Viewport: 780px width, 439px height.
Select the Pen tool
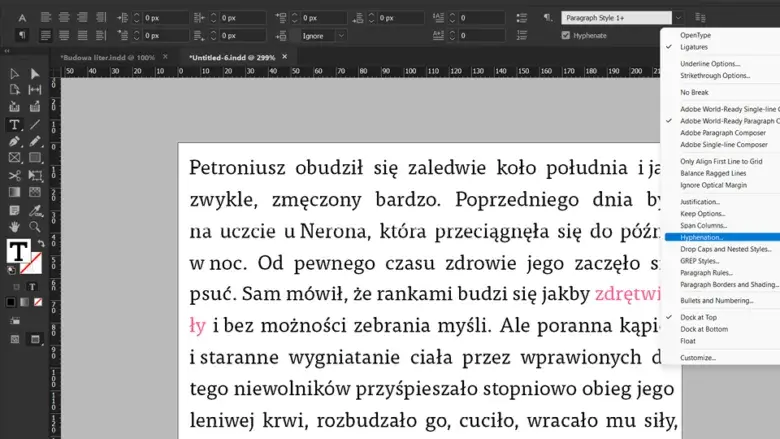pyautogui.click(x=14, y=141)
